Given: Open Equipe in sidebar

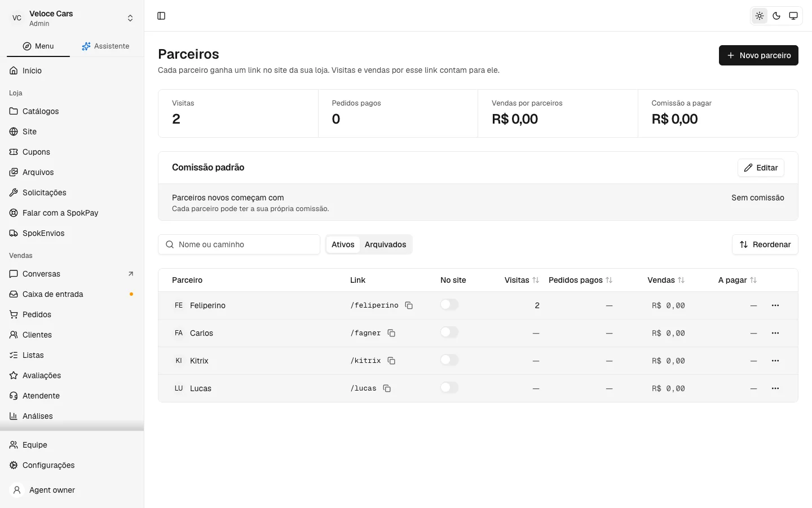Looking at the screenshot, I should coord(72,445).
